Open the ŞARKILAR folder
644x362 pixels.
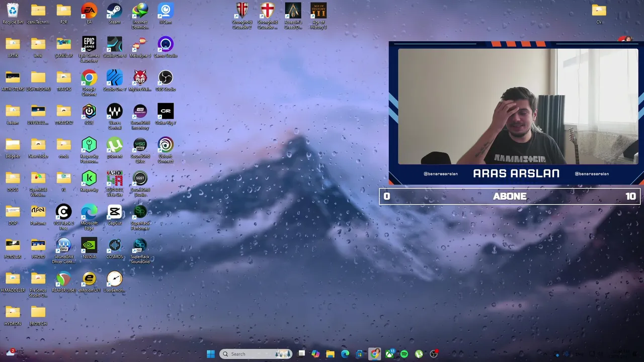[x=63, y=47]
